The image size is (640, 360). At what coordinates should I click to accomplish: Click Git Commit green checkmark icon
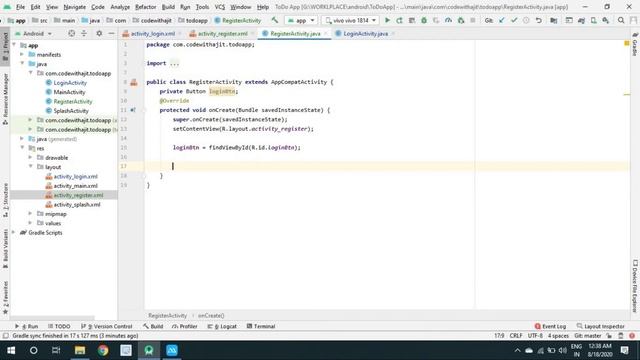[x=514, y=20]
